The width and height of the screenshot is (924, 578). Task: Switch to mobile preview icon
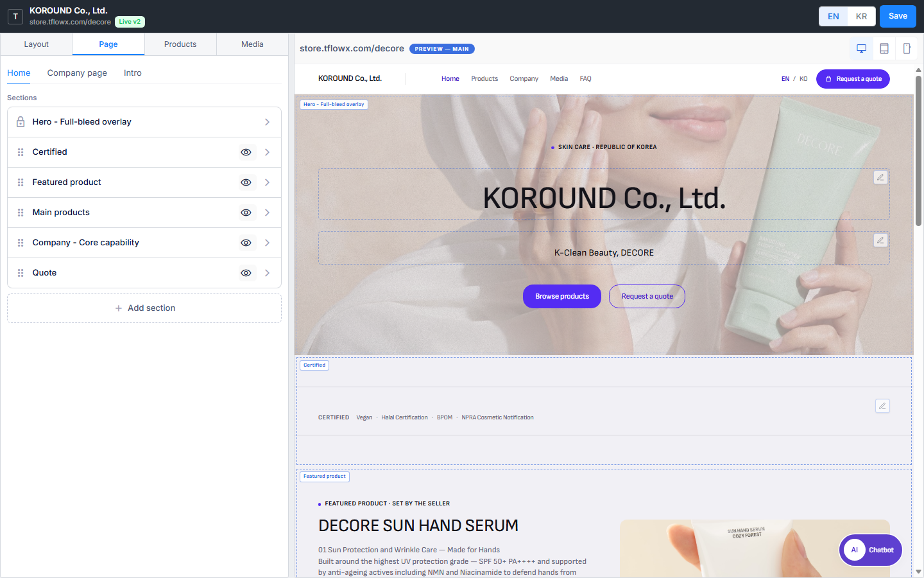point(907,48)
